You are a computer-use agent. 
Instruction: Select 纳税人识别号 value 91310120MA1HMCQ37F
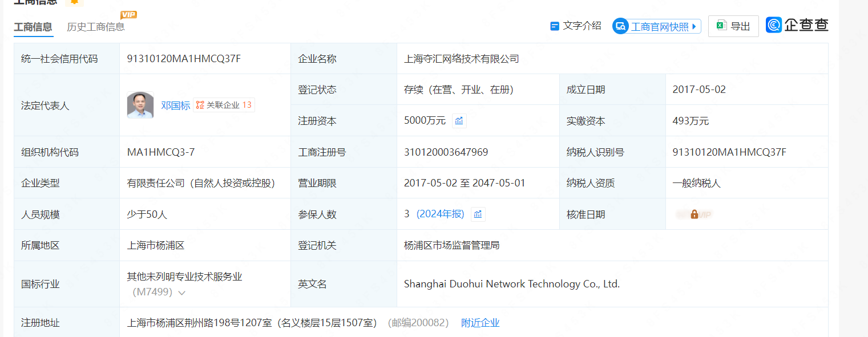729,152
